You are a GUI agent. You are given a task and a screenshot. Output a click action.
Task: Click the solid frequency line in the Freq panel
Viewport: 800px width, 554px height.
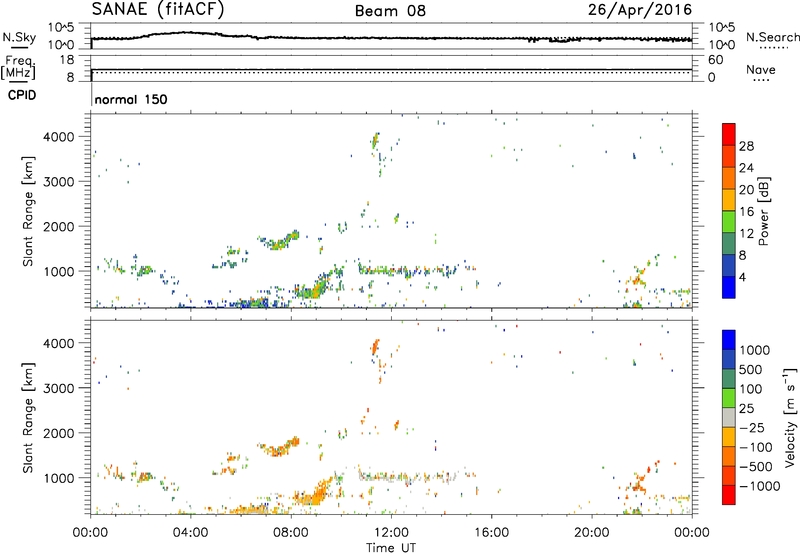[391, 69]
